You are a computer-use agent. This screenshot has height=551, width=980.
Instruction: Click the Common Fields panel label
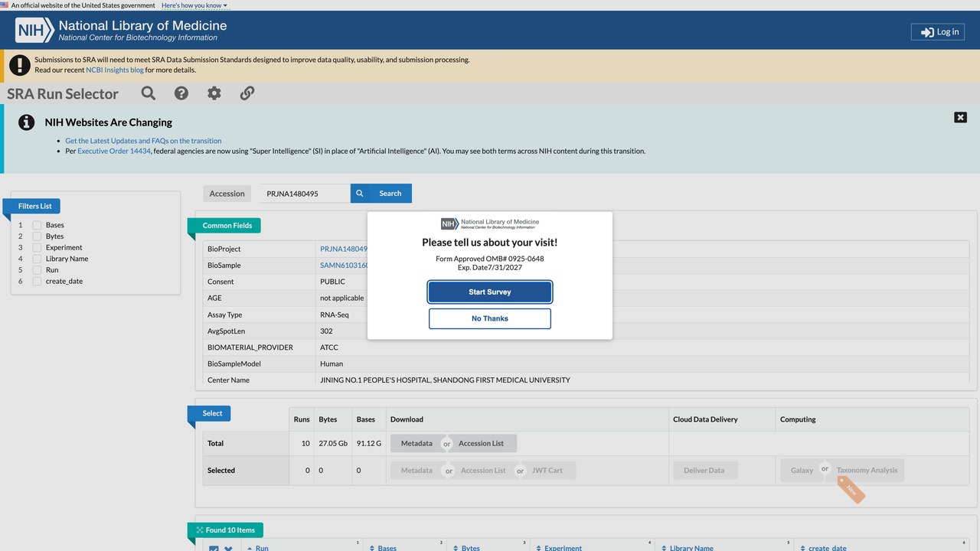click(x=227, y=226)
